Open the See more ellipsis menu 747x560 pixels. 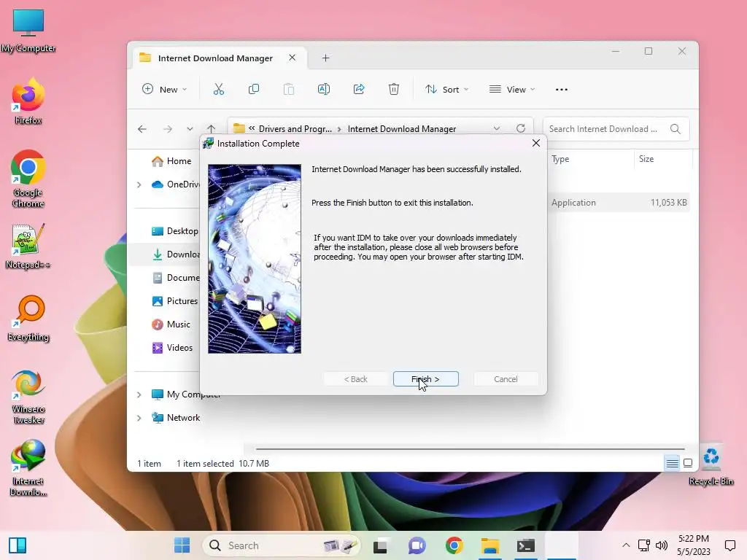[562, 89]
